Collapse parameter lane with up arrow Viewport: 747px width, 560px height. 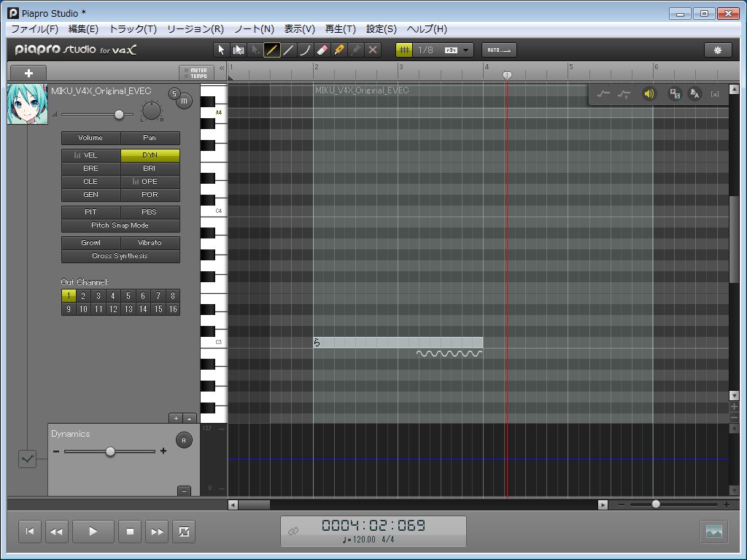[x=190, y=418]
